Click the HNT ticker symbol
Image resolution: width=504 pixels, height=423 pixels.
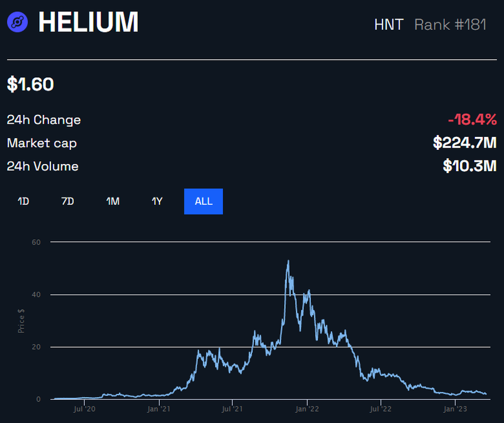(x=389, y=24)
